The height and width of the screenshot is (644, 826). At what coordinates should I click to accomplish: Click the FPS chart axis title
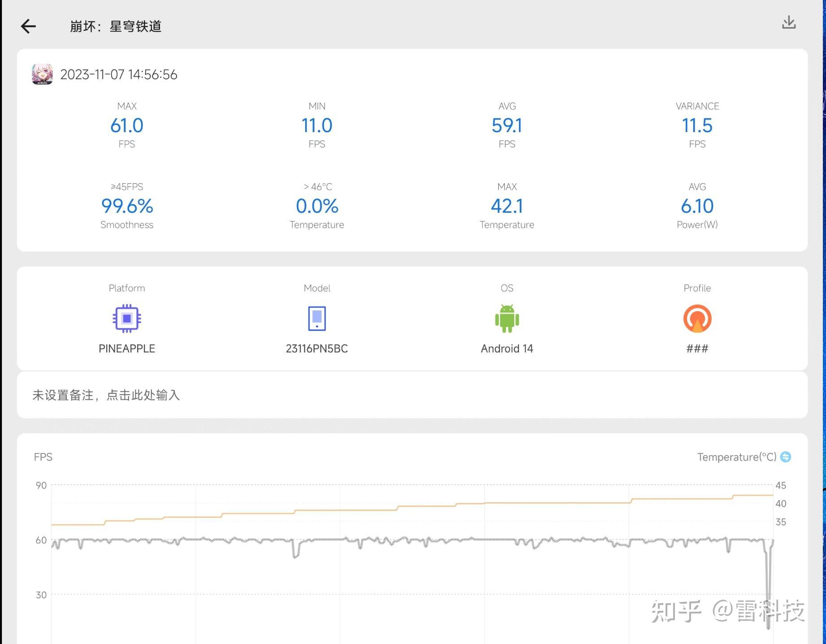click(43, 457)
